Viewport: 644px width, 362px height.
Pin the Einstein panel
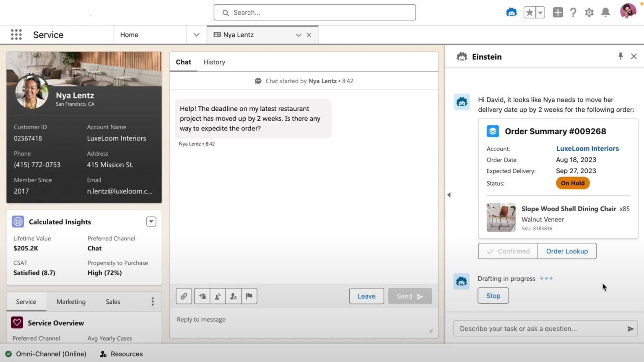click(x=621, y=56)
